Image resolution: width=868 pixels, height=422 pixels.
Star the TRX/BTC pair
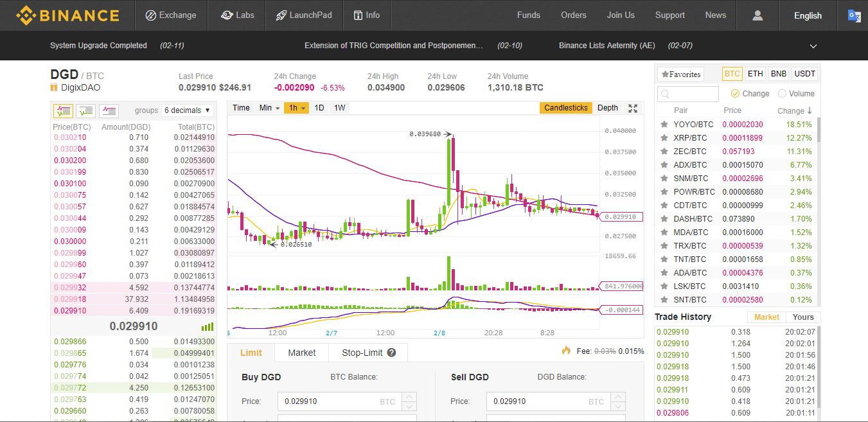point(664,246)
